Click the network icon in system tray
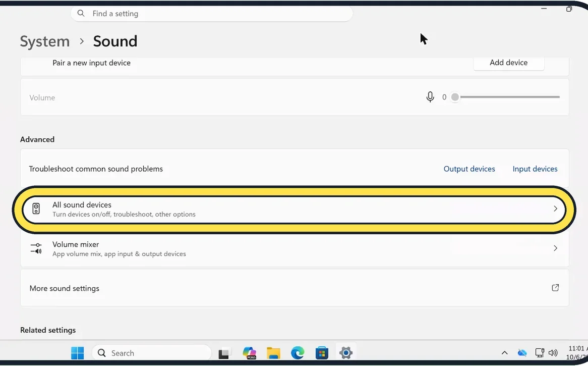 [x=539, y=353]
